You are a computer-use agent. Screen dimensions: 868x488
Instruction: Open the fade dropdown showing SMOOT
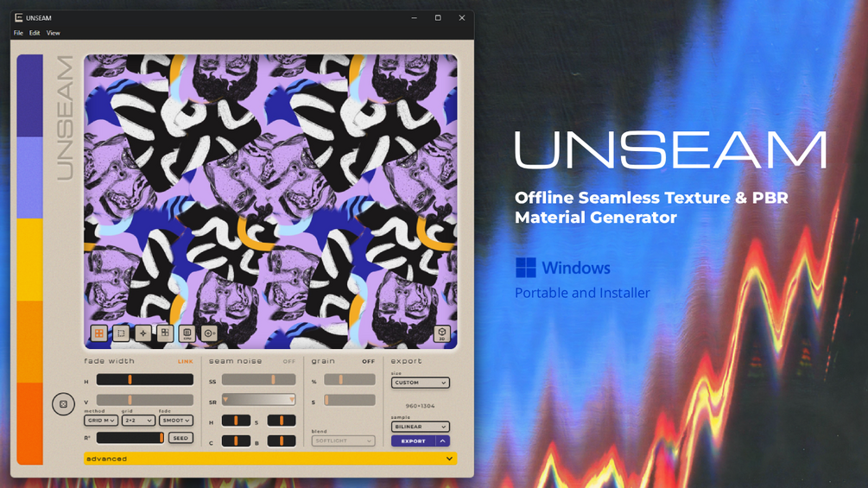point(176,421)
